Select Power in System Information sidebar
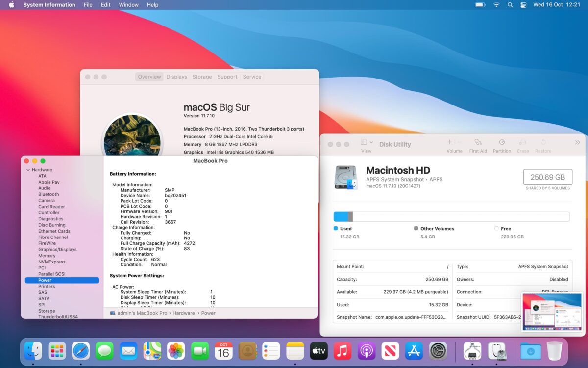The width and height of the screenshot is (588, 368). click(x=62, y=280)
